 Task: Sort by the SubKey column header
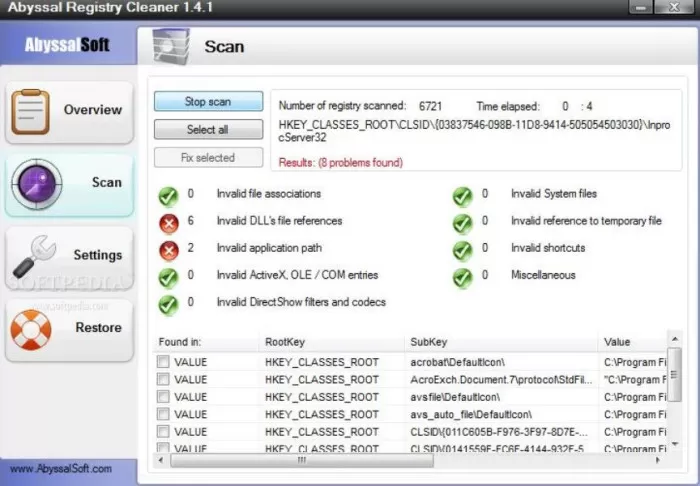(501, 342)
